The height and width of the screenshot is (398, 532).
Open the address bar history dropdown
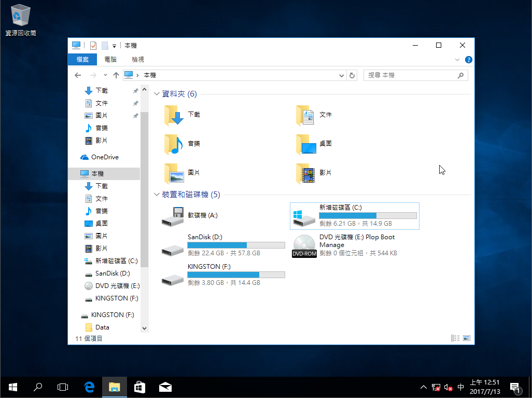click(x=341, y=75)
